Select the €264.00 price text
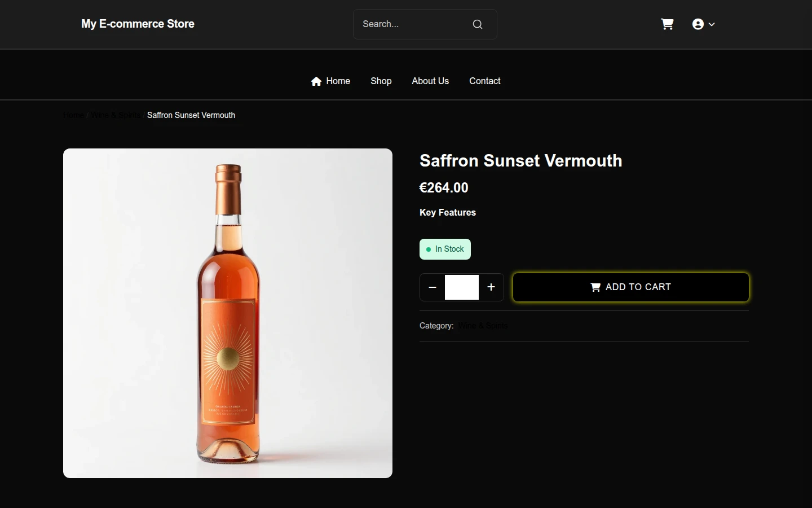 pyautogui.click(x=444, y=188)
